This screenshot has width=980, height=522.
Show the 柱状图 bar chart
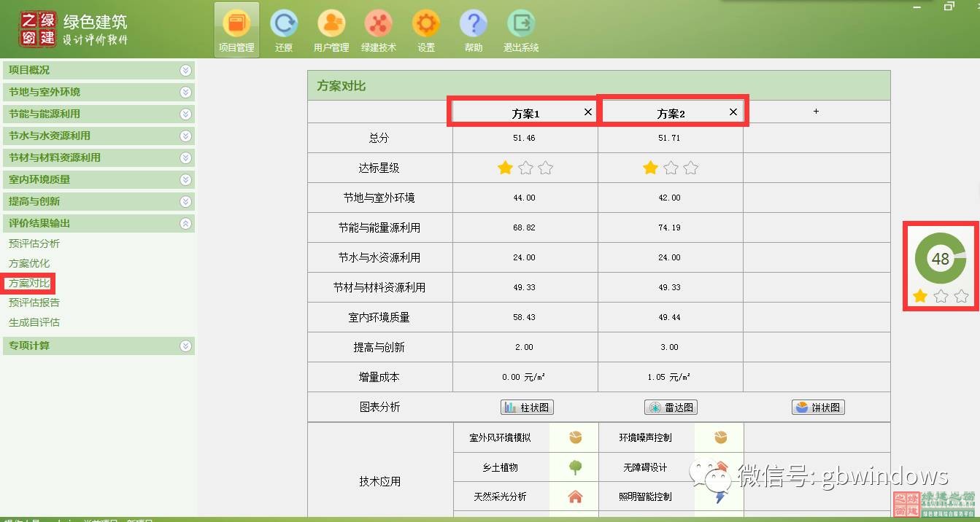click(x=527, y=408)
